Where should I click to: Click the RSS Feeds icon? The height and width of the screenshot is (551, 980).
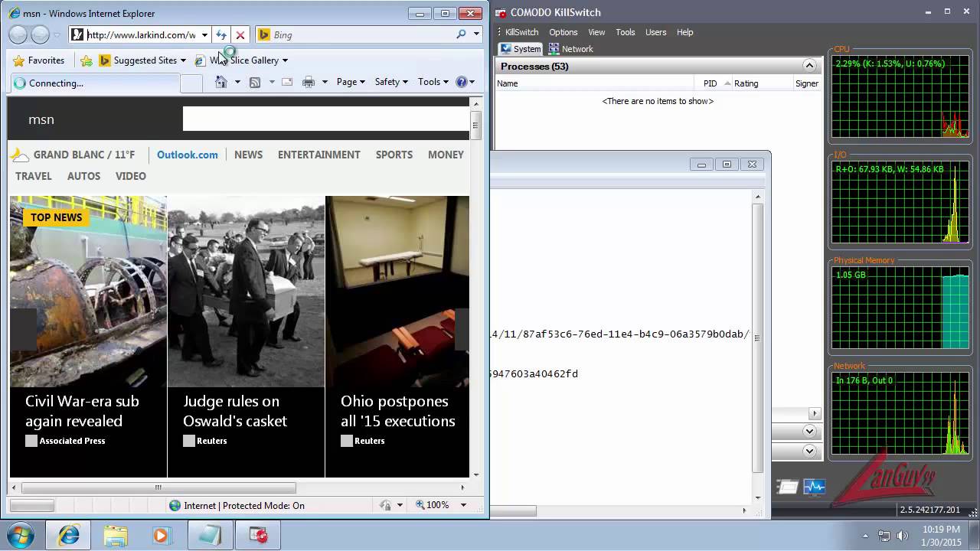[x=255, y=82]
